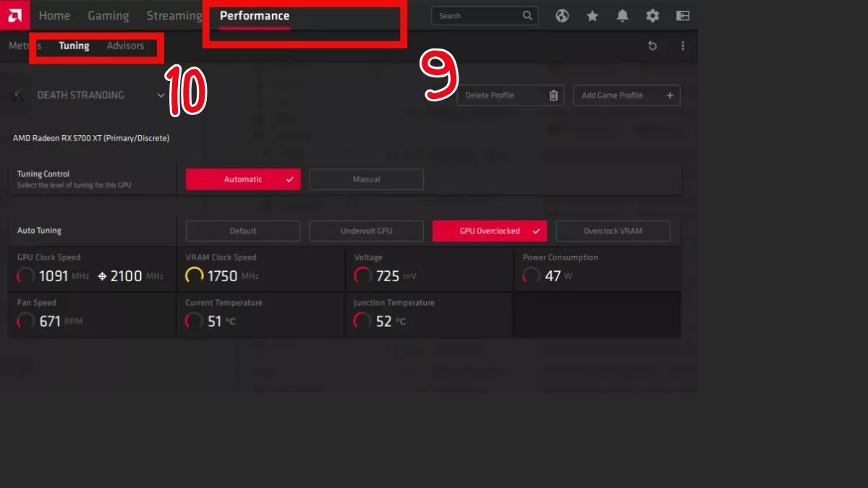Switch to the Metrics sub-tab

point(25,46)
